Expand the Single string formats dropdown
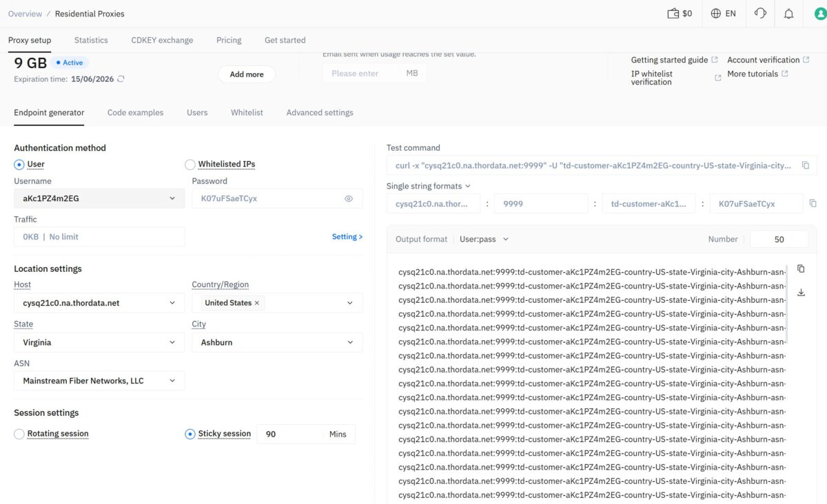This screenshot has height=504, width=827. coord(429,186)
